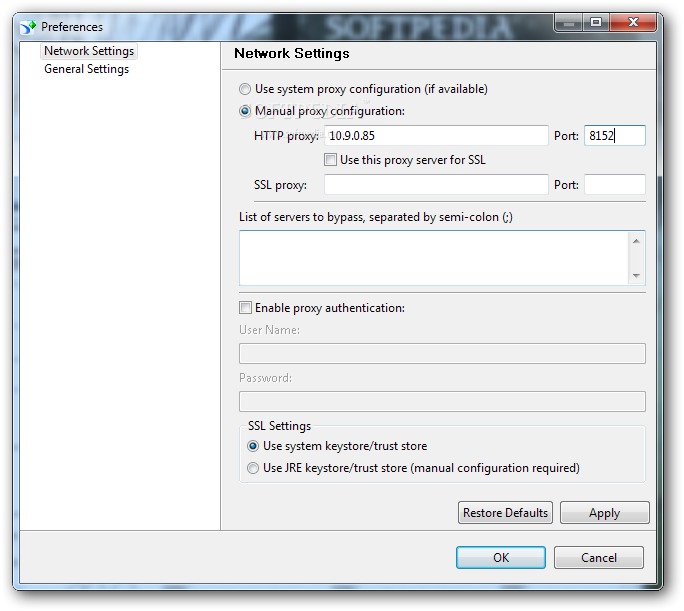Select Use system proxy configuration radio button
The width and height of the screenshot is (684, 611).
(x=245, y=89)
